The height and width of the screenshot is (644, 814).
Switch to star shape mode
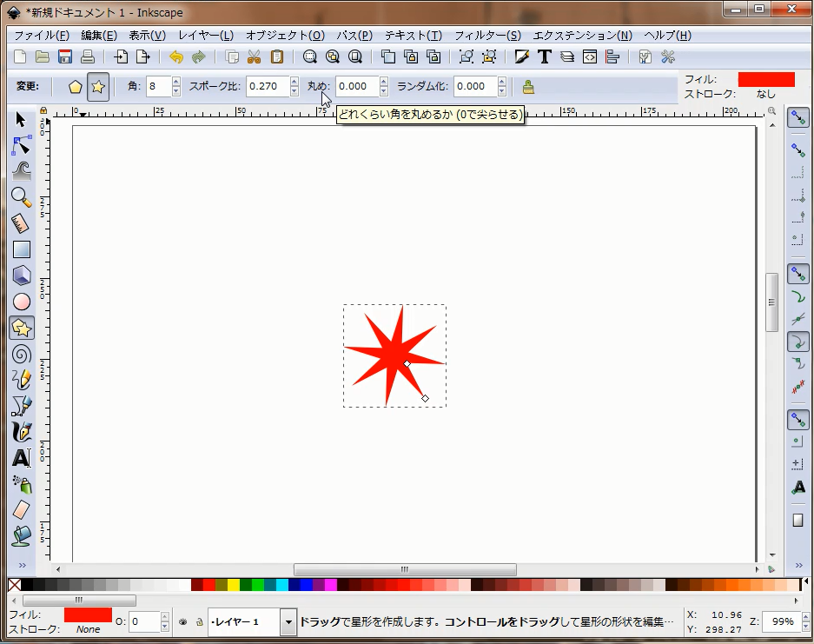98,87
